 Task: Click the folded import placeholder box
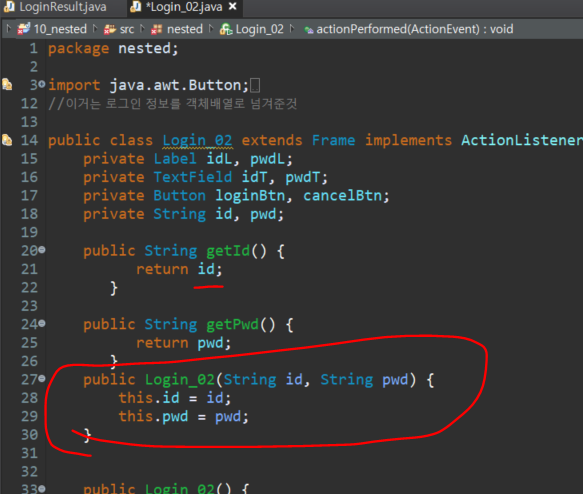pos(255,85)
